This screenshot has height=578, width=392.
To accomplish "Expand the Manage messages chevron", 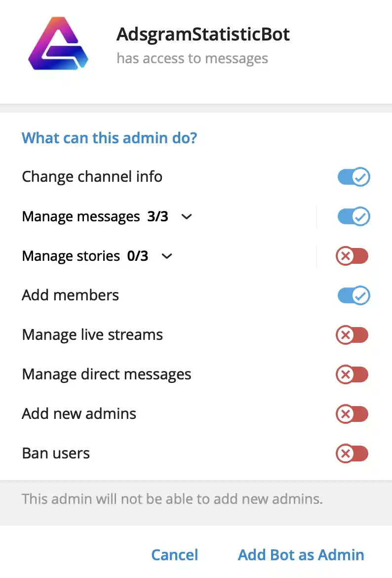I will point(187,217).
